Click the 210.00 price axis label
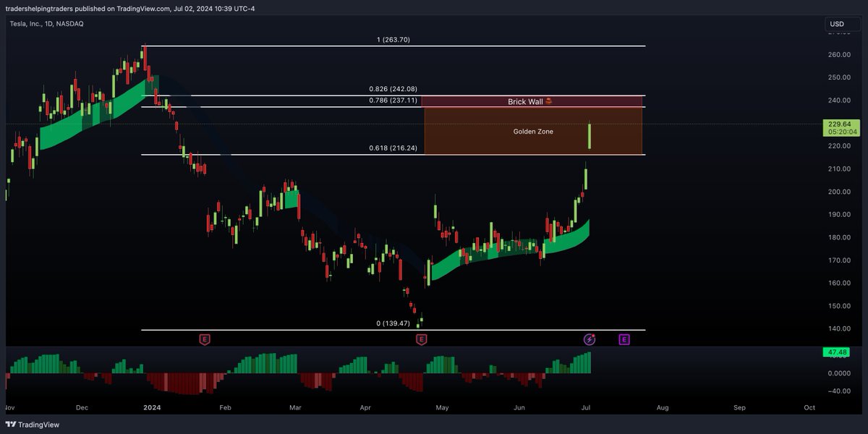The height and width of the screenshot is (434, 868). pos(840,169)
